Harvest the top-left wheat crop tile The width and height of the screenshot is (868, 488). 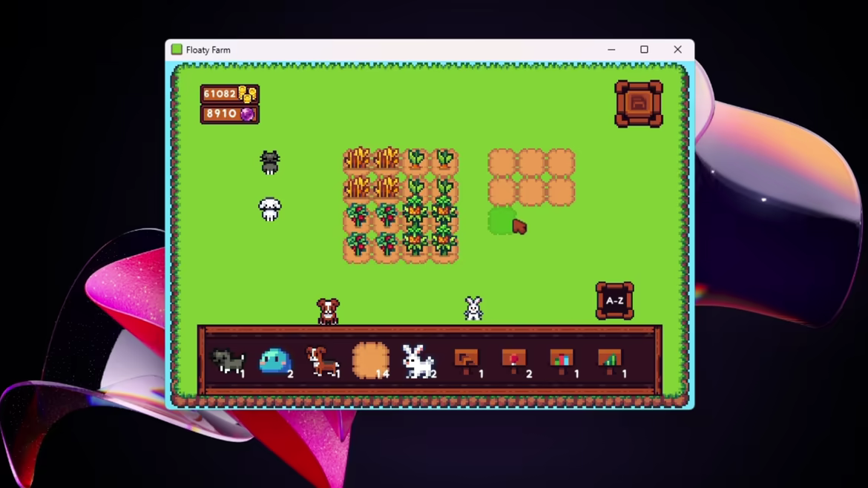point(358,161)
